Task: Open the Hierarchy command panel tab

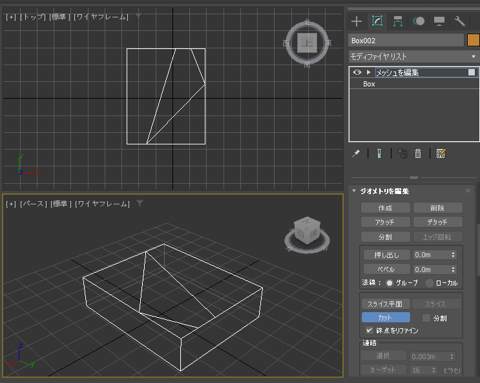Action: tap(398, 21)
